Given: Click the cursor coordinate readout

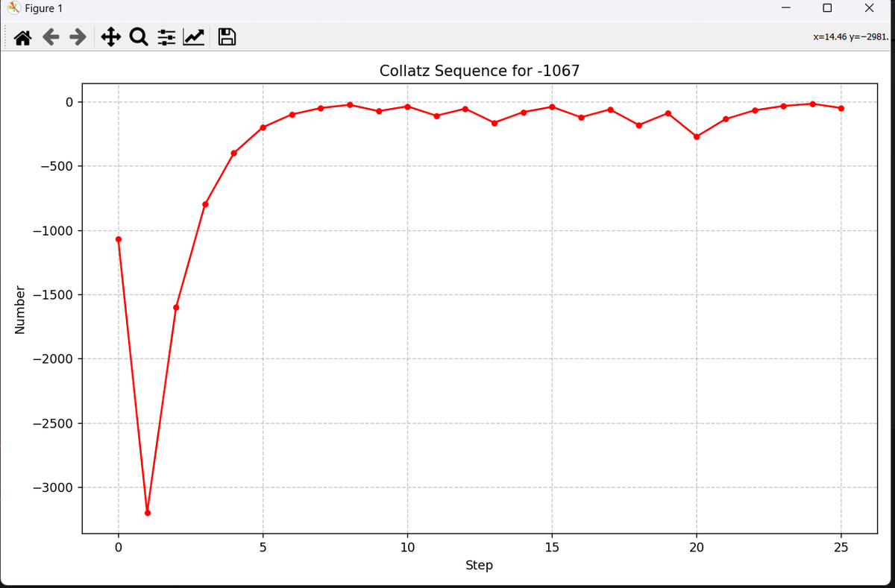Looking at the screenshot, I should [852, 36].
